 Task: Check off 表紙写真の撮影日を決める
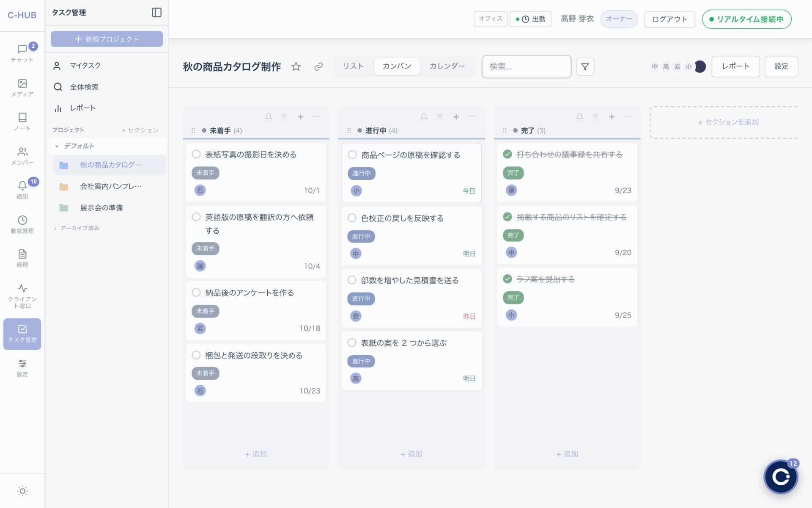[x=196, y=154]
